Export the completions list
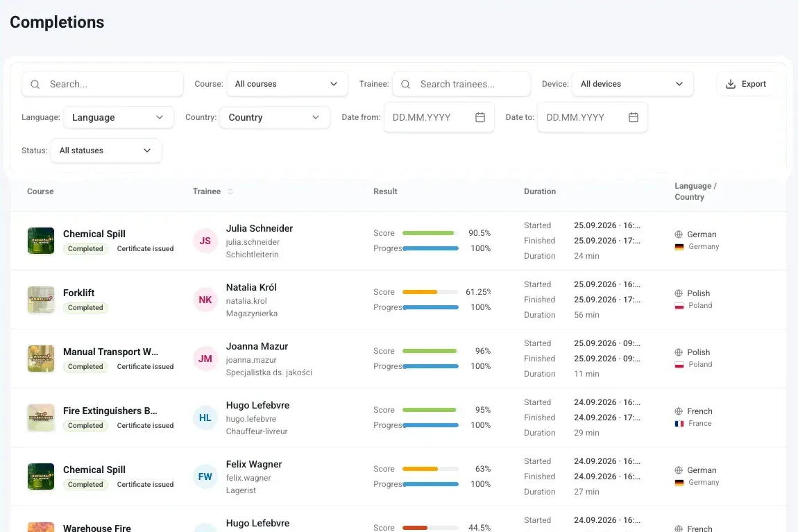 [x=745, y=84]
